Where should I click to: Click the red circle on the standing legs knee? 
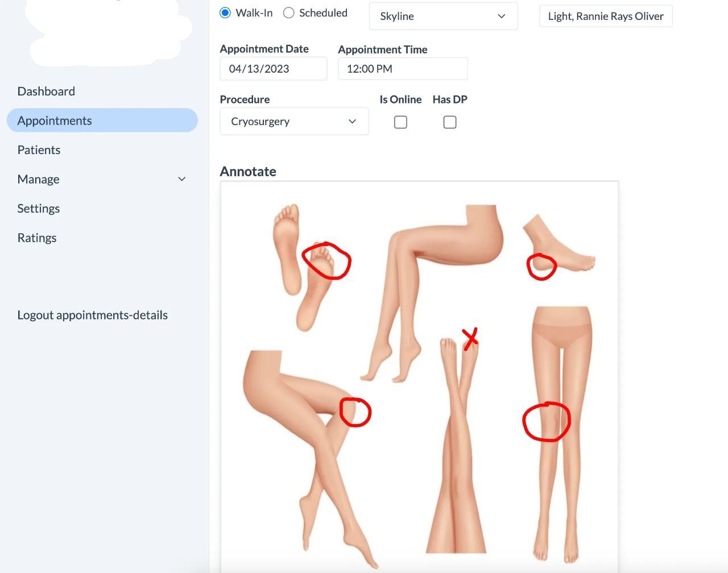(x=547, y=422)
